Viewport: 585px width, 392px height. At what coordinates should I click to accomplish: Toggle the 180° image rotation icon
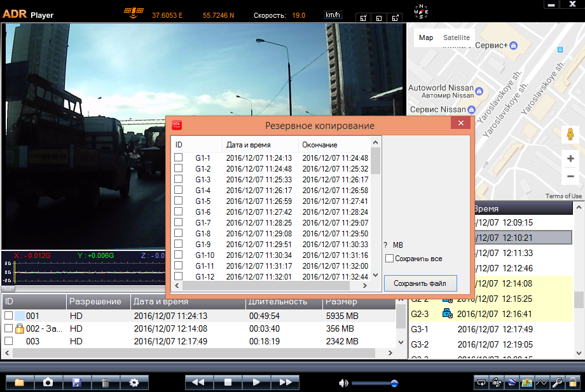(497, 382)
